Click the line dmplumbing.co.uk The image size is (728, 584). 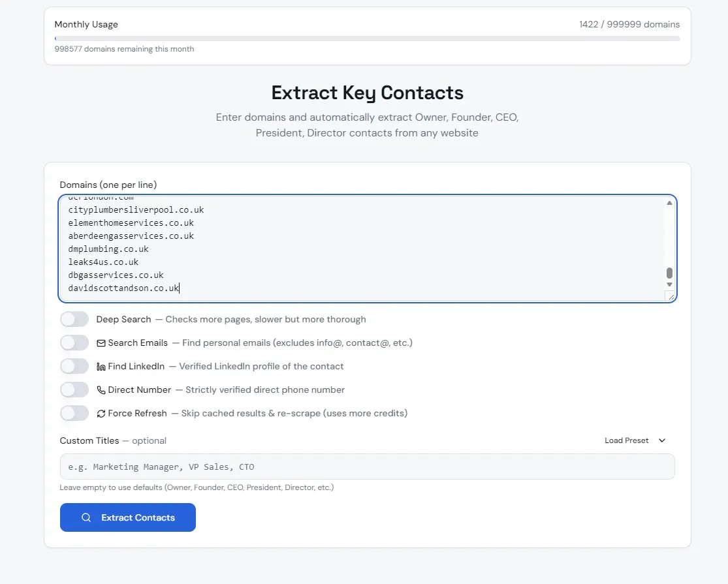click(108, 249)
